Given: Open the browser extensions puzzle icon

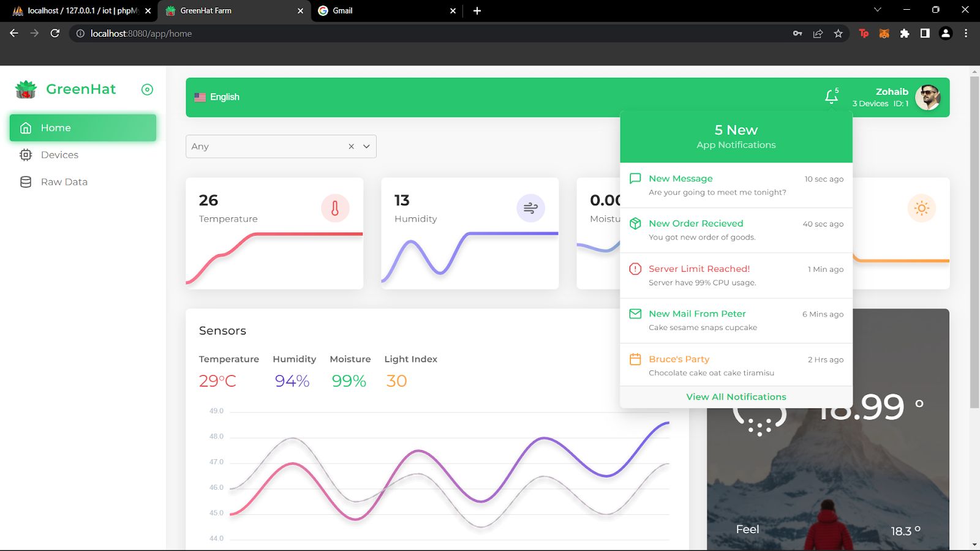Looking at the screenshot, I should point(904,34).
